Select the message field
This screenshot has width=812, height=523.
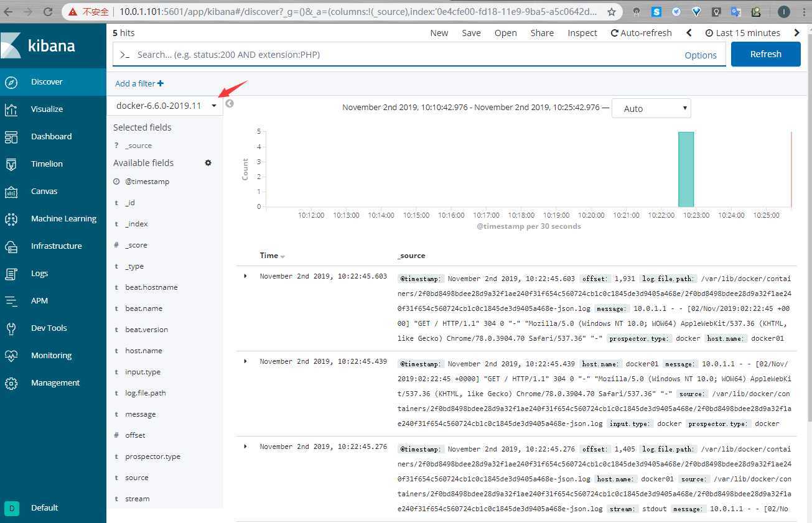(x=140, y=414)
